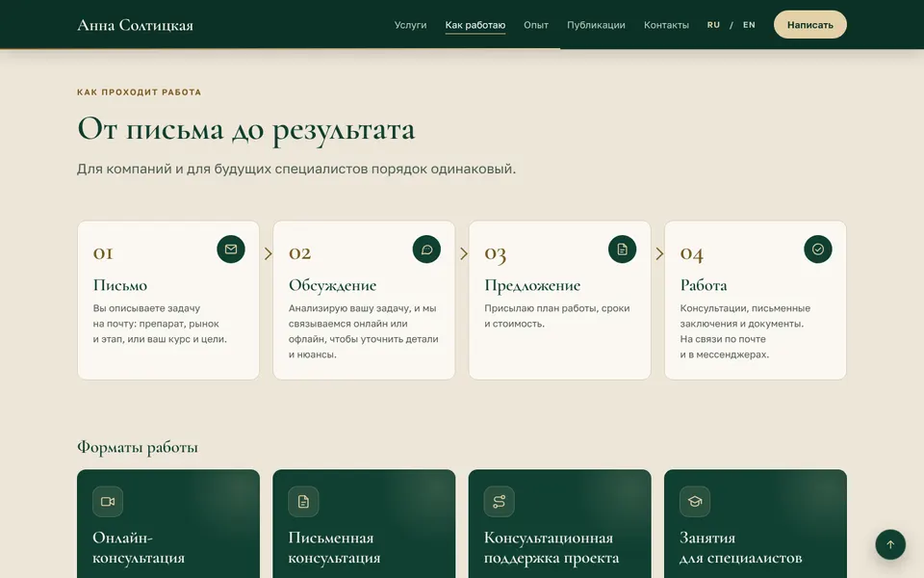The width and height of the screenshot is (924, 578).
Task: Go to the Опыт section in the navigation
Action: [536, 25]
